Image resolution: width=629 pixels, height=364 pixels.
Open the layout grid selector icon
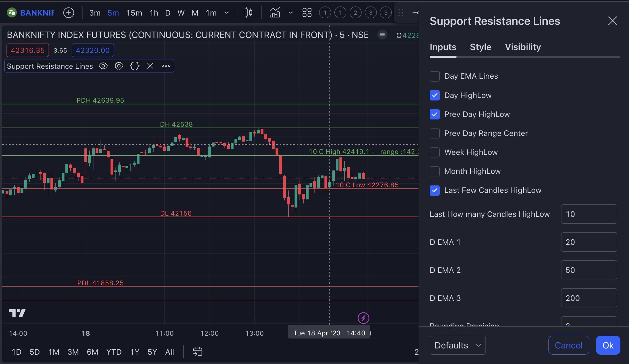[x=307, y=13]
